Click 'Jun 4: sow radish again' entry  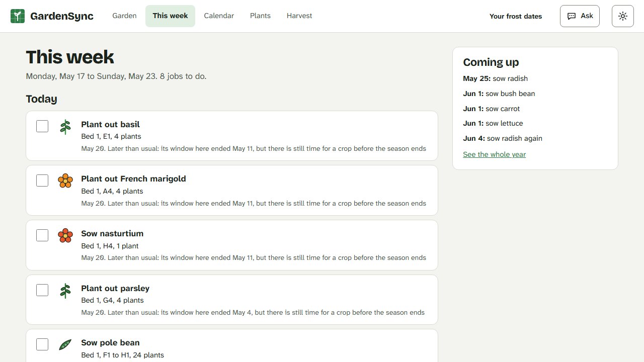[x=503, y=138]
